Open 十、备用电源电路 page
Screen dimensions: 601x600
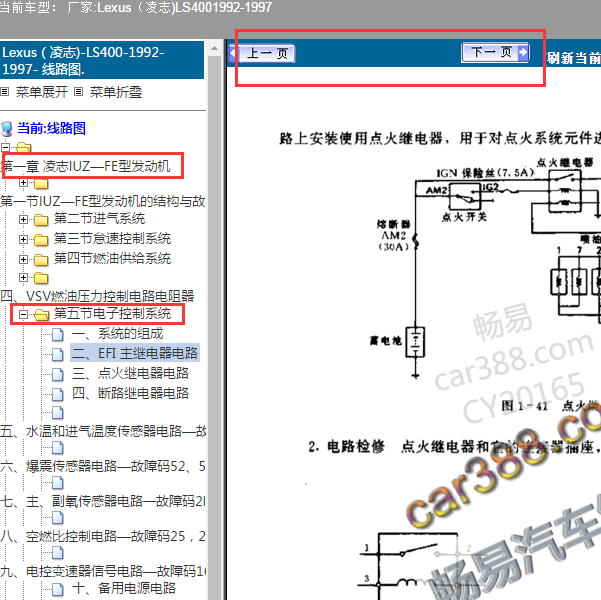click(124, 588)
